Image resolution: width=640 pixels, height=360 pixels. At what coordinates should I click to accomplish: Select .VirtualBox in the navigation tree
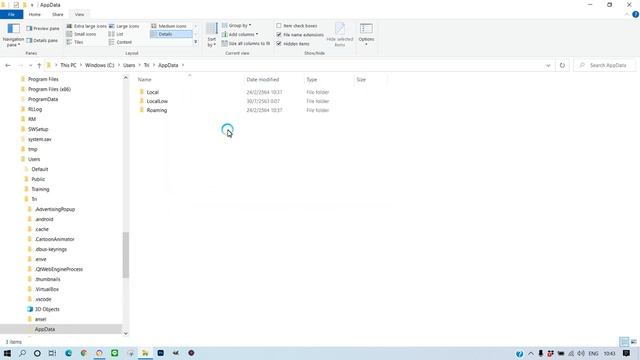pos(47,289)
